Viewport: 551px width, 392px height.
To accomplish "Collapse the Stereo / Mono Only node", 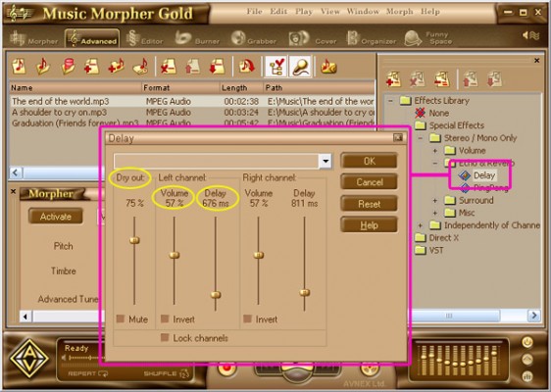I will (421, 138).
